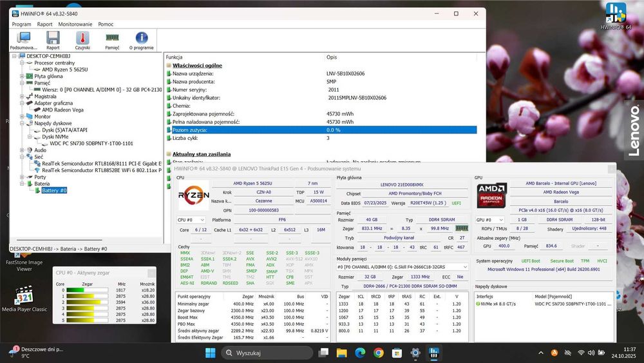Open the Podsumowanie toolbar icon
The image size is (644, 363).
click(x=23, y=41)
